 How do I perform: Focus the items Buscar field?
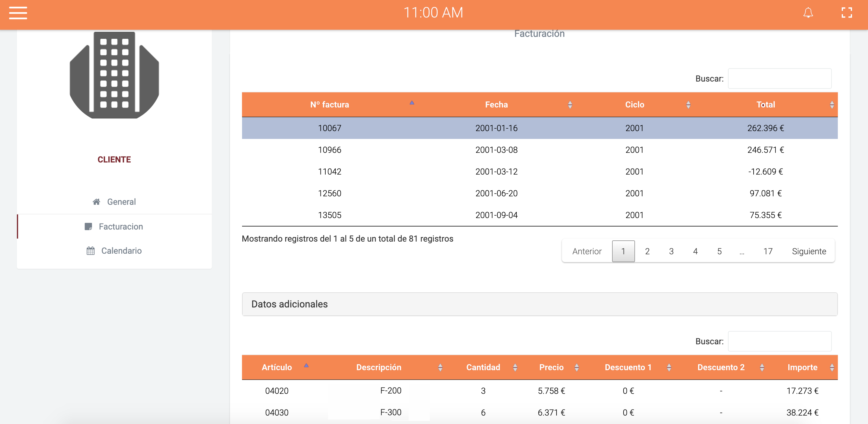[779, 341]
